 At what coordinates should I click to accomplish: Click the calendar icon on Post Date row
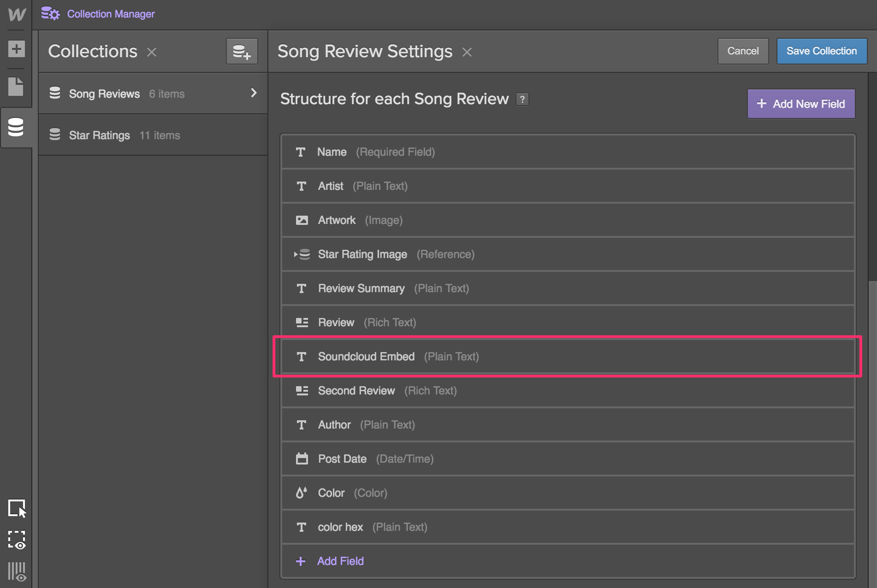tap(302, 459)
